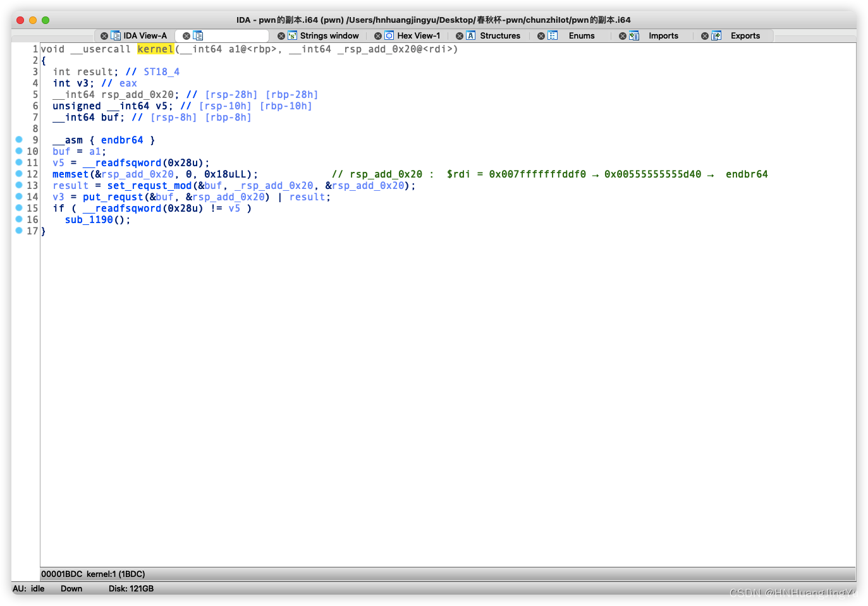Toggle breakpoint dot on line 16
Screen dimensions: 868x606
tap(19, 219)
